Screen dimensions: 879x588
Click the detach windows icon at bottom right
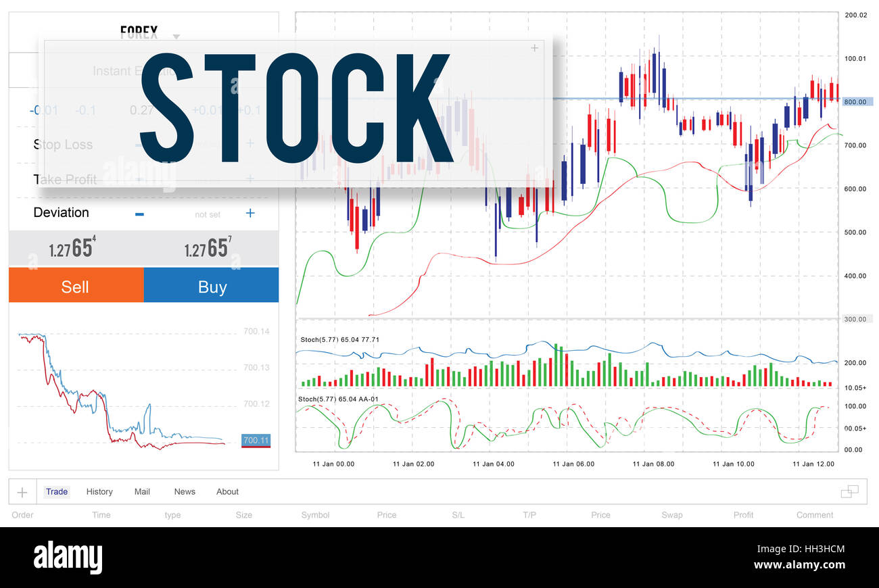[x=849, y=491]
